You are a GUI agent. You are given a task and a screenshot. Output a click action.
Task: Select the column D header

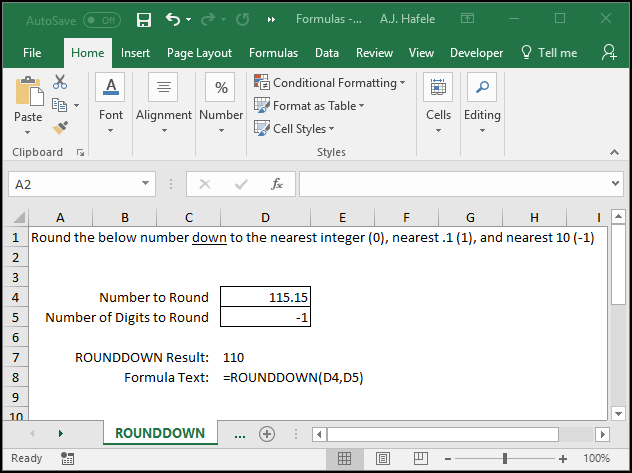click(265, 218)
